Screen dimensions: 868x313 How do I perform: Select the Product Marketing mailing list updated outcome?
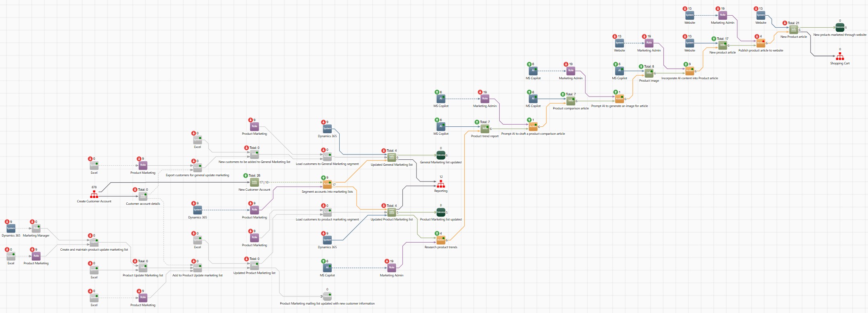(327, 297)
